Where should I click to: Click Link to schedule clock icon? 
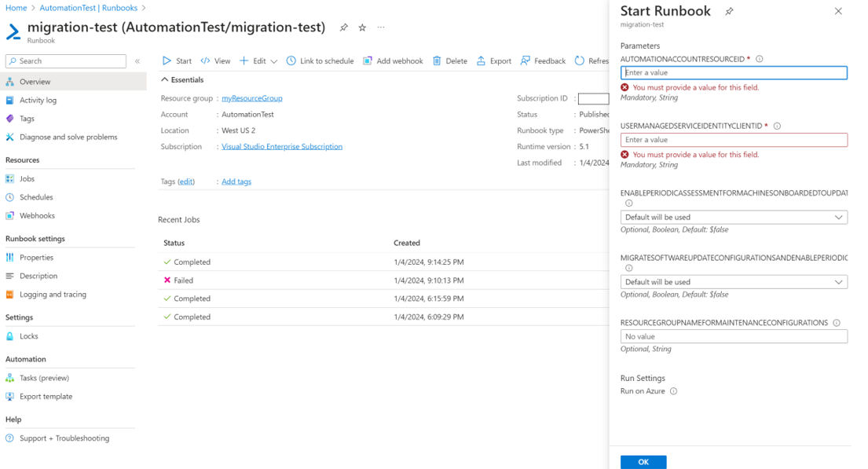pyautogui.click(x=291, y=61)
